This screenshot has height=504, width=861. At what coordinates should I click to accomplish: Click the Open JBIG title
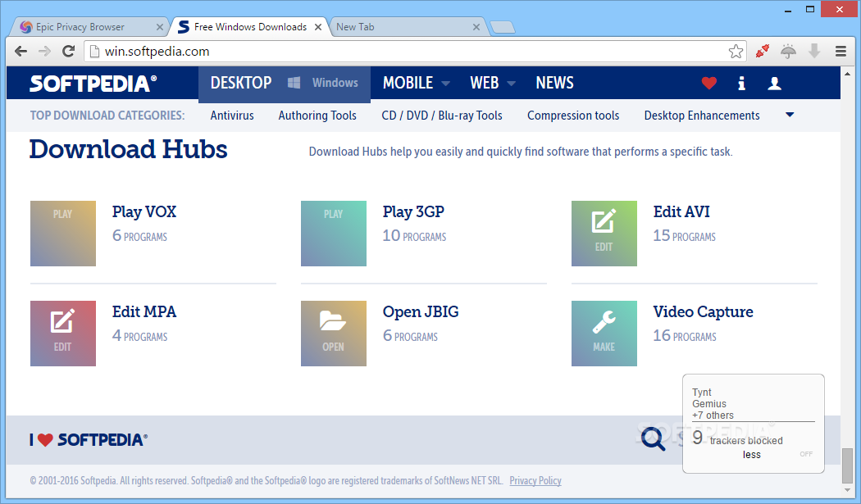(421, 312)
